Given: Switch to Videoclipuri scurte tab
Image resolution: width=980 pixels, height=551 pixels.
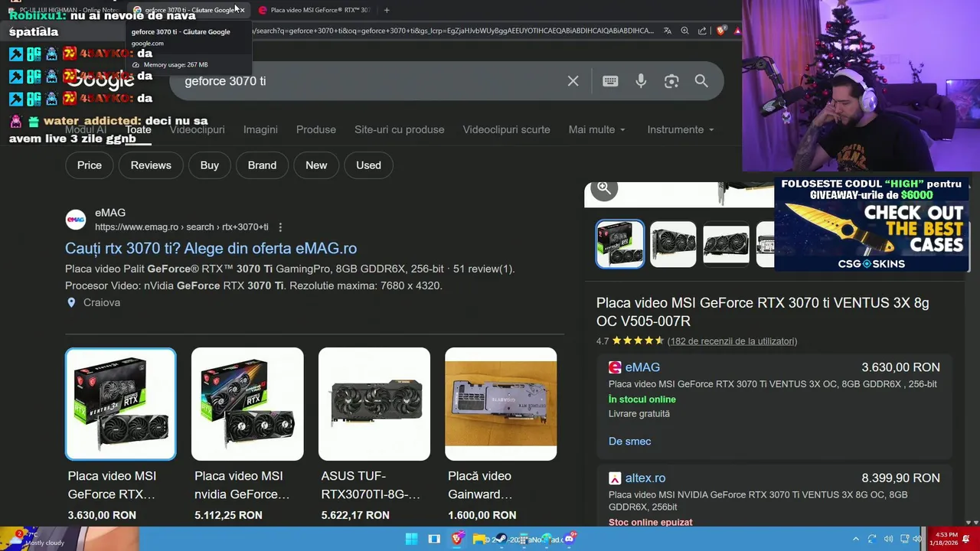Looking at the screenshot, I should click(x=506, y=129).
